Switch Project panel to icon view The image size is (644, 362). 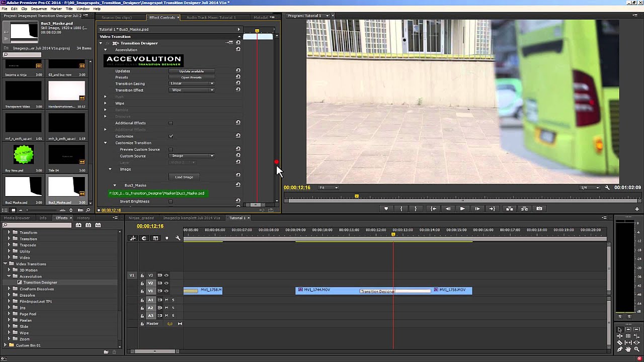(x=14, y=210)
